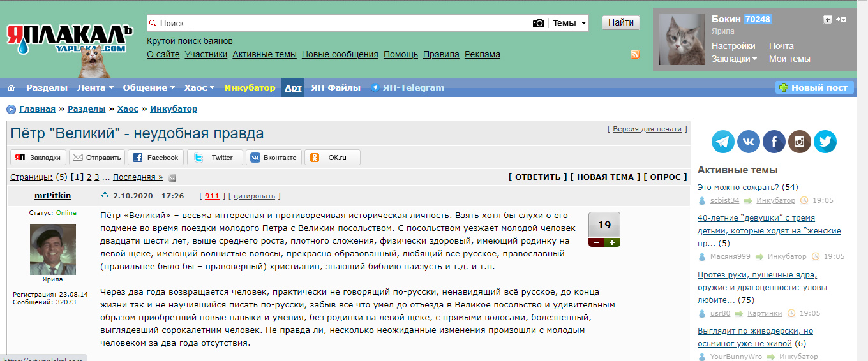Go to page 2 of the topic
Viewport: 868px width, 361px height.
point(89,177)
